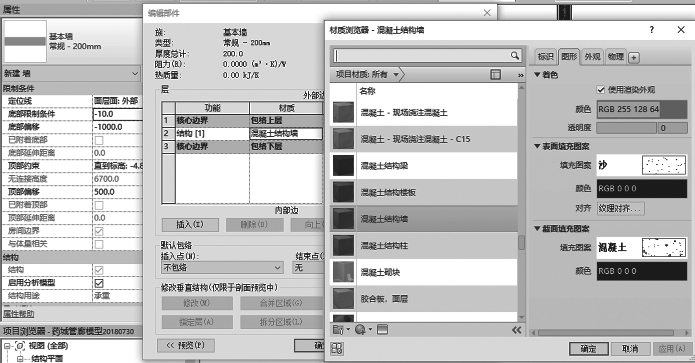Image resolution: width=695 pixels, height=363 pixels.
Task: Switch to the 外观 tab
Action: pyautogui.click(x=592, y=57)
